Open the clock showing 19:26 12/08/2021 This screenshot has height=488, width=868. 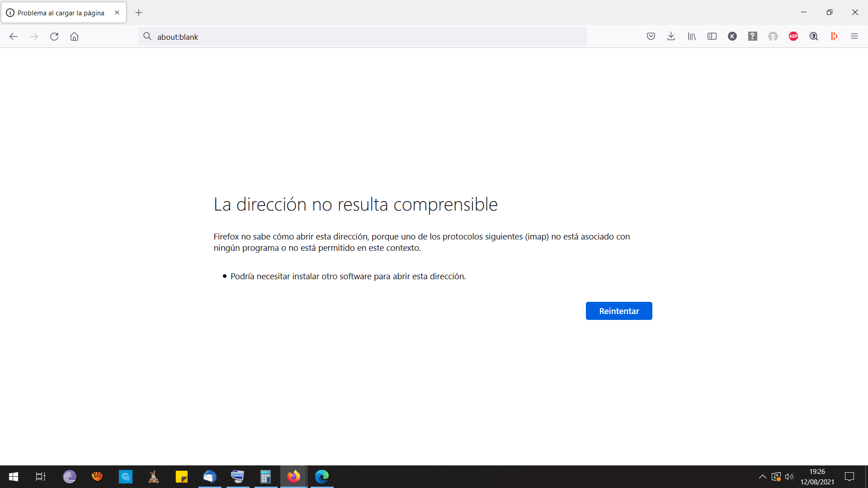(817, 477)
